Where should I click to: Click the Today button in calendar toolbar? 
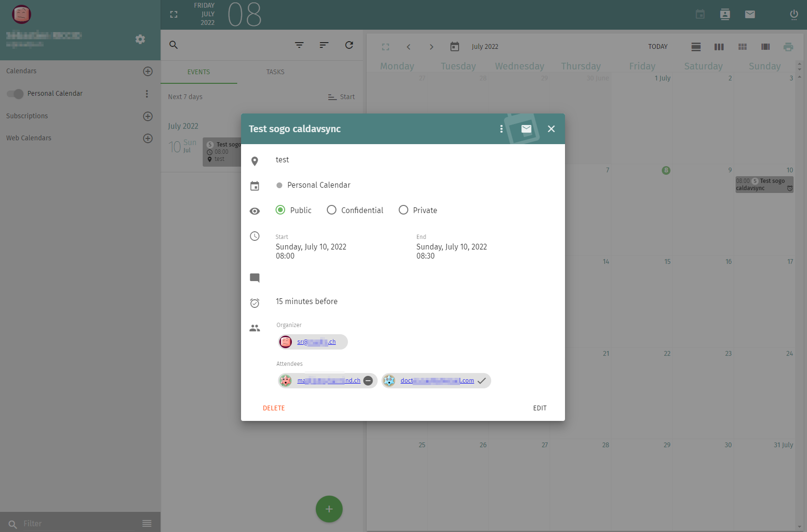pyautogui.click(x=657, y=46)
